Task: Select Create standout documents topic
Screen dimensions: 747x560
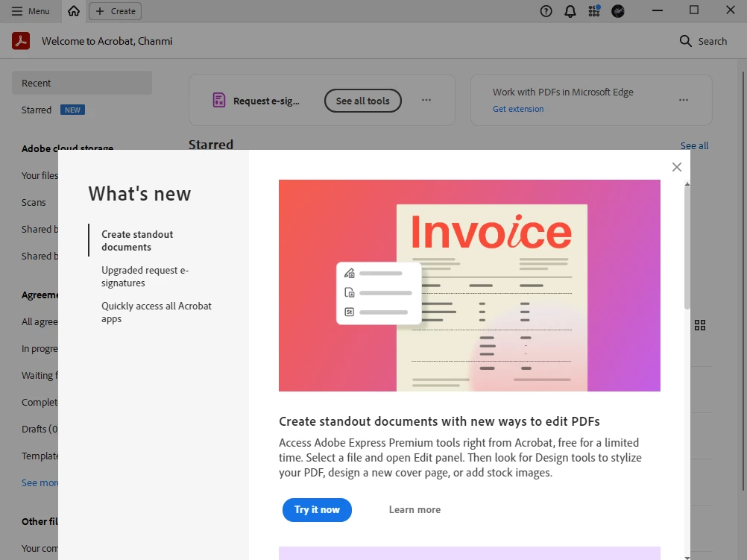Action: tap(137, 241)
